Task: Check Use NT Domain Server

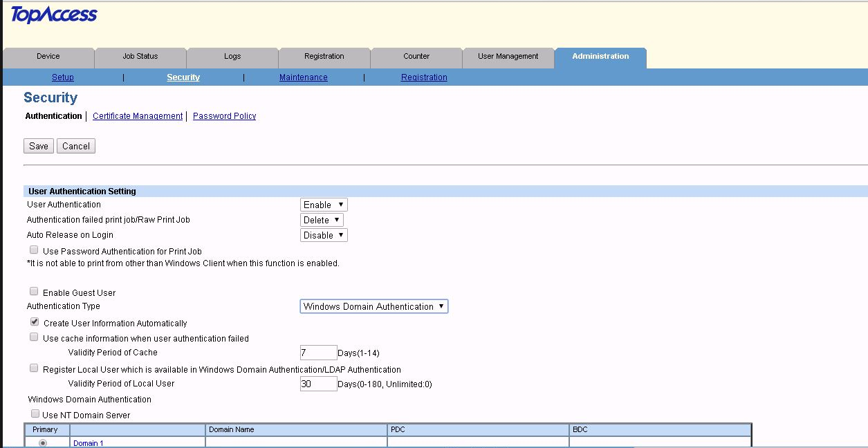Action: point(35,414)
